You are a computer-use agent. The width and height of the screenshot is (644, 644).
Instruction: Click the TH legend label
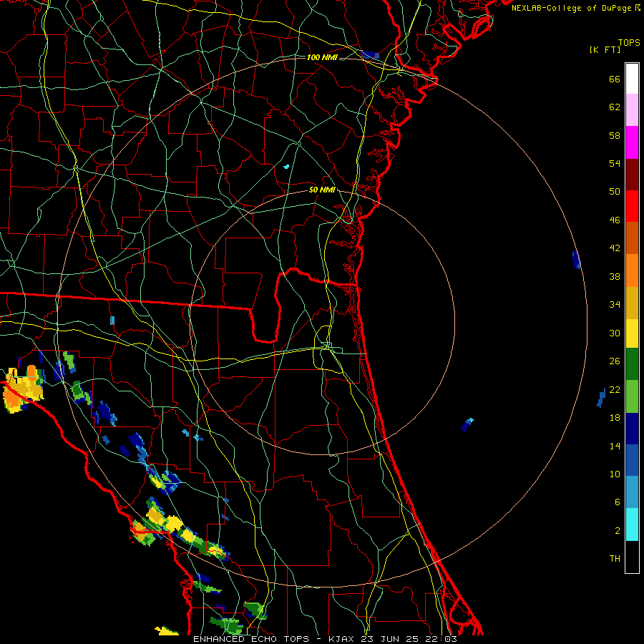pos(615,559)
